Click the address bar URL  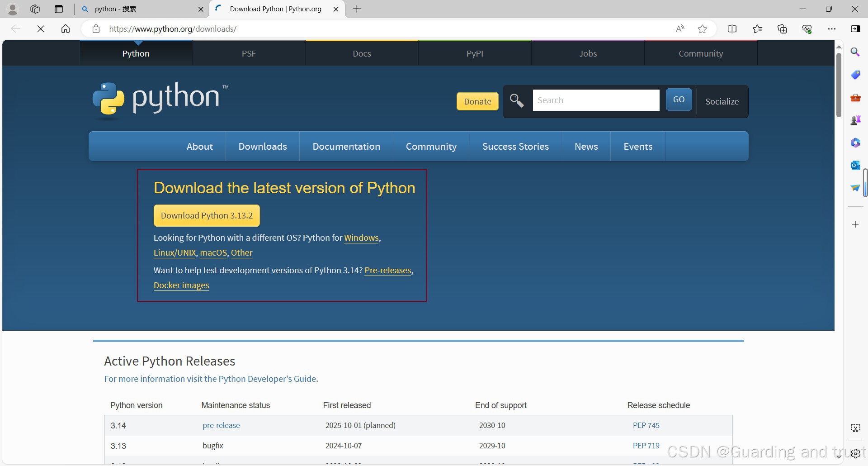pyautogui.click(x=173, y=29)
